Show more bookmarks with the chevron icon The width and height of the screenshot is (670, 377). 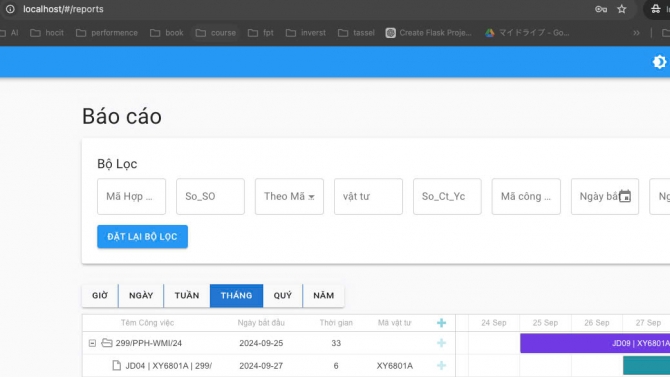636,33
